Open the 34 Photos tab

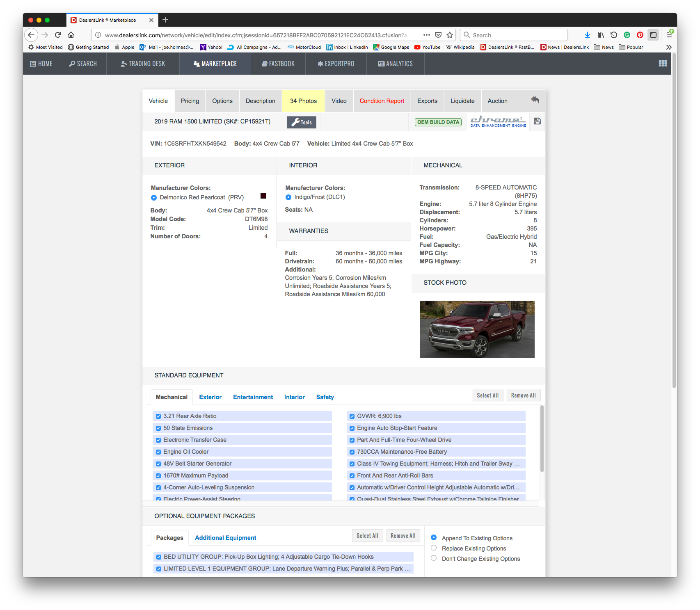tap(304, 101)
